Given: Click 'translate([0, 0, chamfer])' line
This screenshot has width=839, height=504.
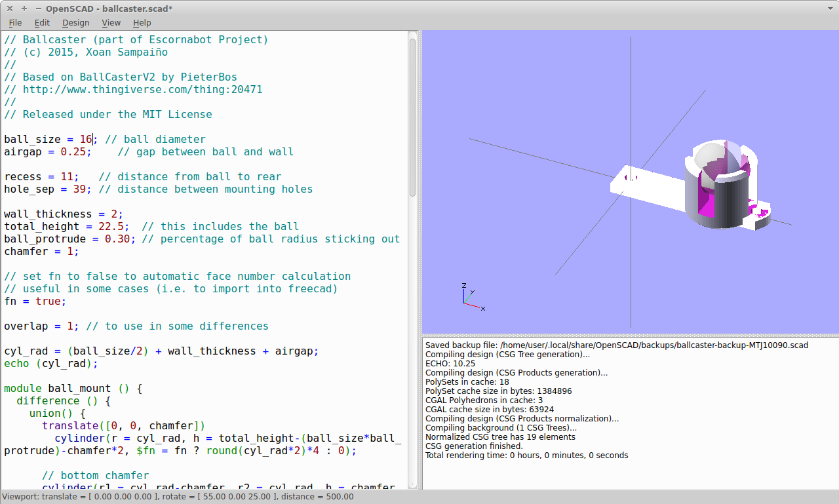Looking at the screenshot, I should coord(124,426).
